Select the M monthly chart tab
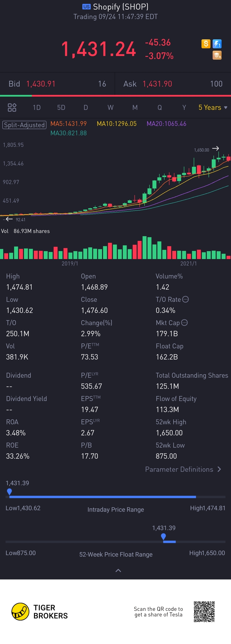 135,108
